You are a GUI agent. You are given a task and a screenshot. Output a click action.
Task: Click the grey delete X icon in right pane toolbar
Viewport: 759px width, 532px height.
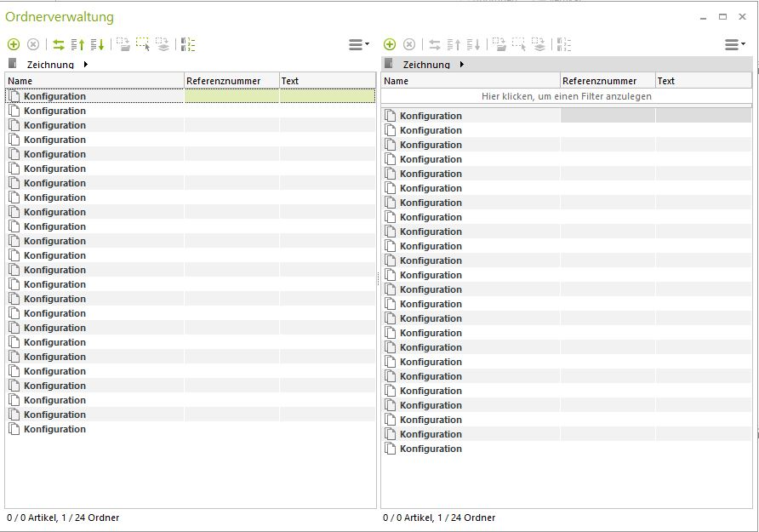tap(409, 44)
